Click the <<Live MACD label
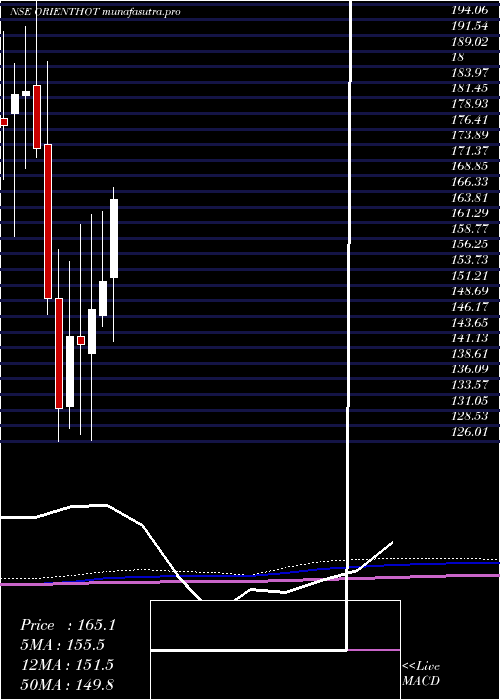 click(421, 673)
